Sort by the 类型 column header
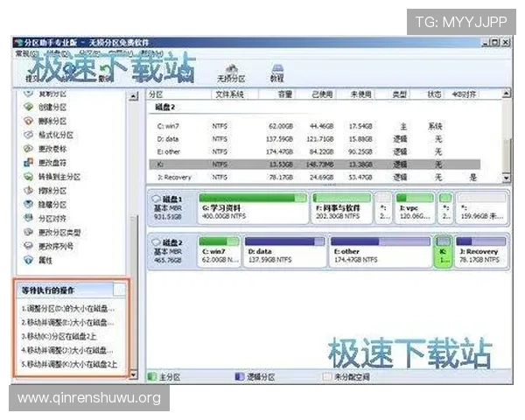This screenshot has width=525, height=420. point(393,94)
